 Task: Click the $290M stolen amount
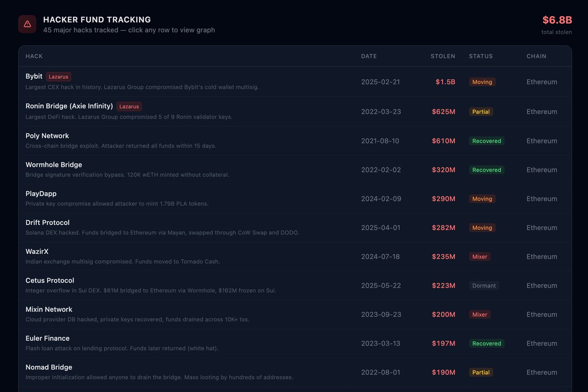(443, 198)
